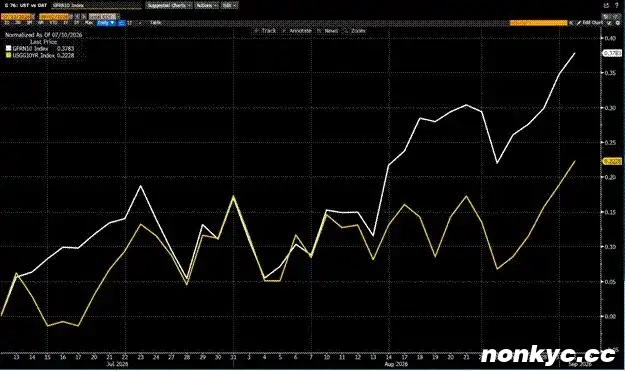625x371 pixels.
Task: Toggle the Track crosshair option
Action: click(x=265, y=31)
